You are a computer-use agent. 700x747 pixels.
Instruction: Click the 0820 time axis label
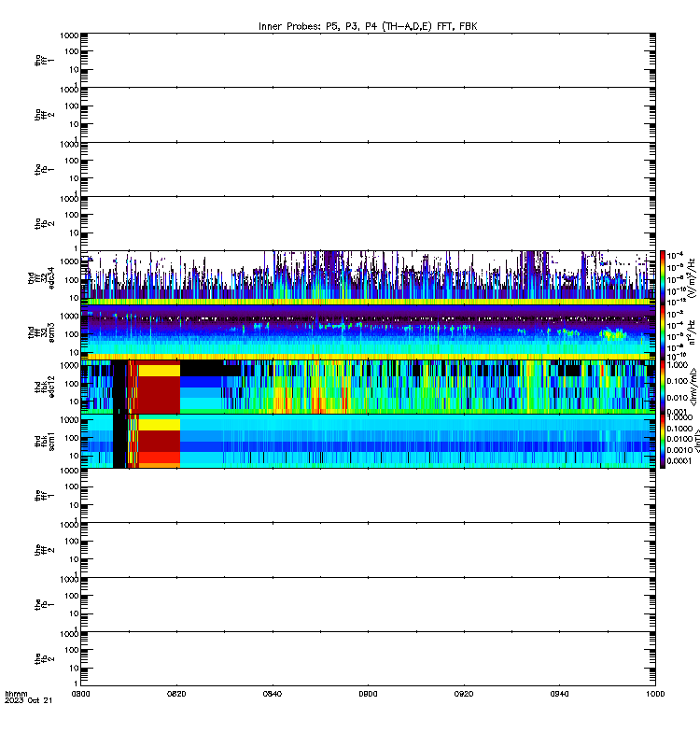pyautogui.click(x=176, y=694)
